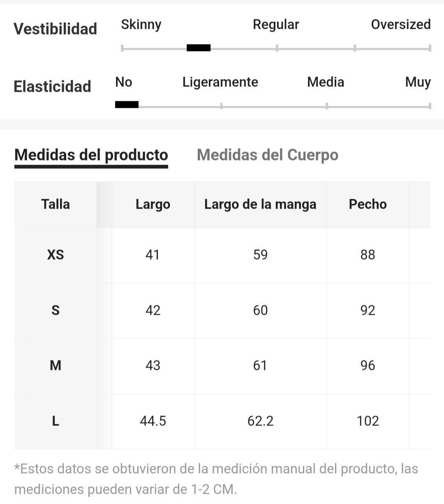Switch to Medidas del Cuerpo tab

(268, 155)
